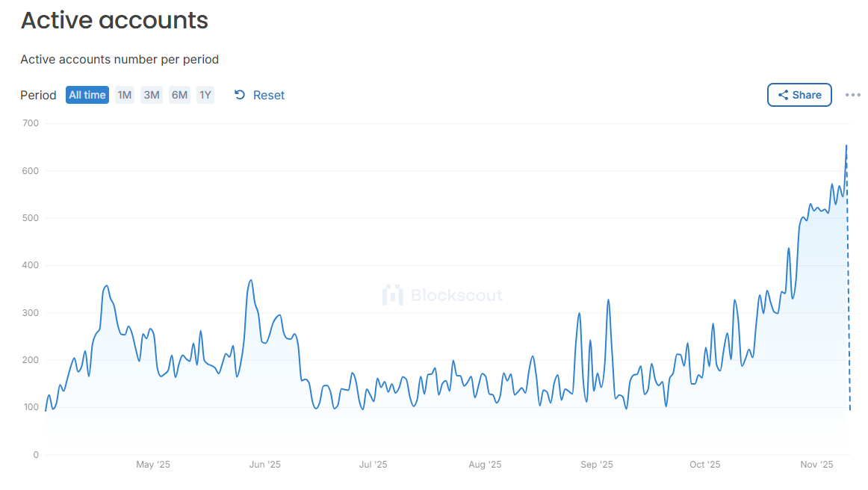Click the "Nov '25" axis label
The image size is (868, 490).
(816, 464)
